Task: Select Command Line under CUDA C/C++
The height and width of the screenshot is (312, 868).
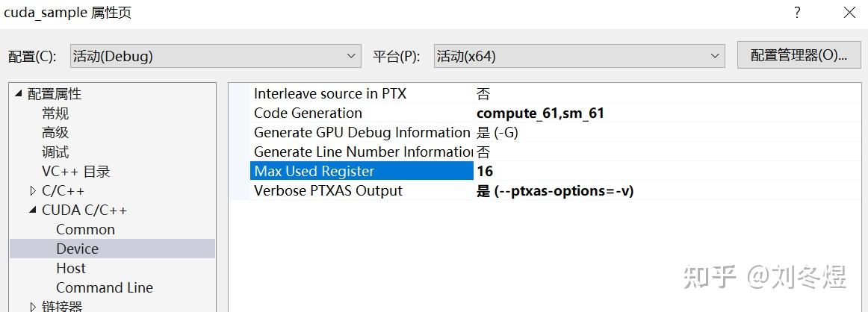Action: [104, 288]
